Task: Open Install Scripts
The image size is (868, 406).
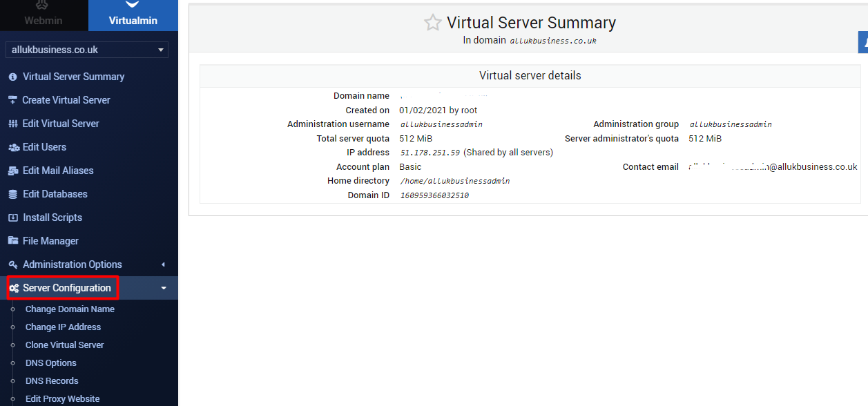Action: (52, 217)
